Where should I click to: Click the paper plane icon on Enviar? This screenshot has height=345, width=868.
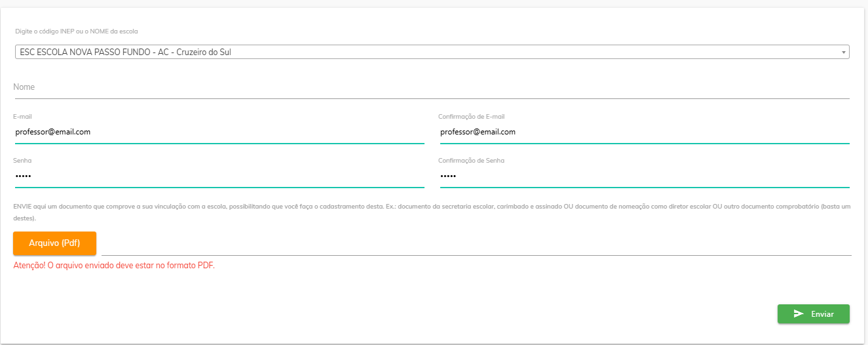click(x=799, y=314)
